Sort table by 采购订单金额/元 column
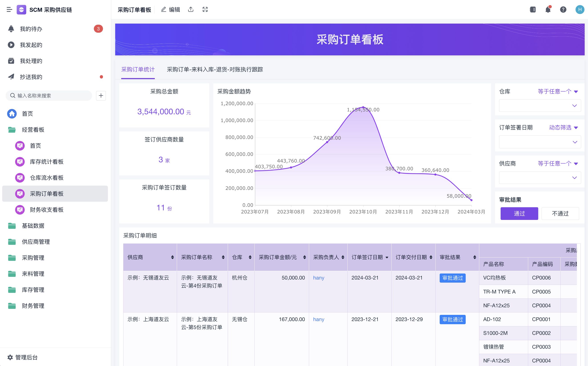The image size is (588, 366). (x=304, y=257)
